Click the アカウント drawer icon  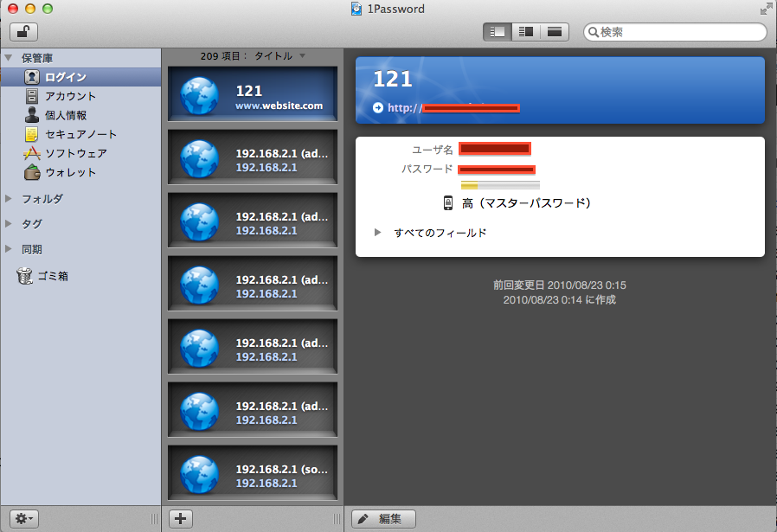(32, 96)
